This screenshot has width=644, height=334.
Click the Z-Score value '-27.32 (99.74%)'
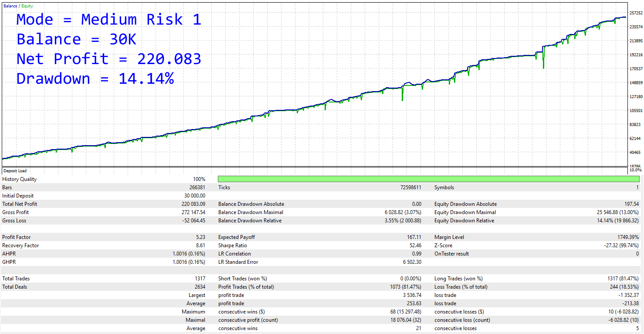pos(621,245)
